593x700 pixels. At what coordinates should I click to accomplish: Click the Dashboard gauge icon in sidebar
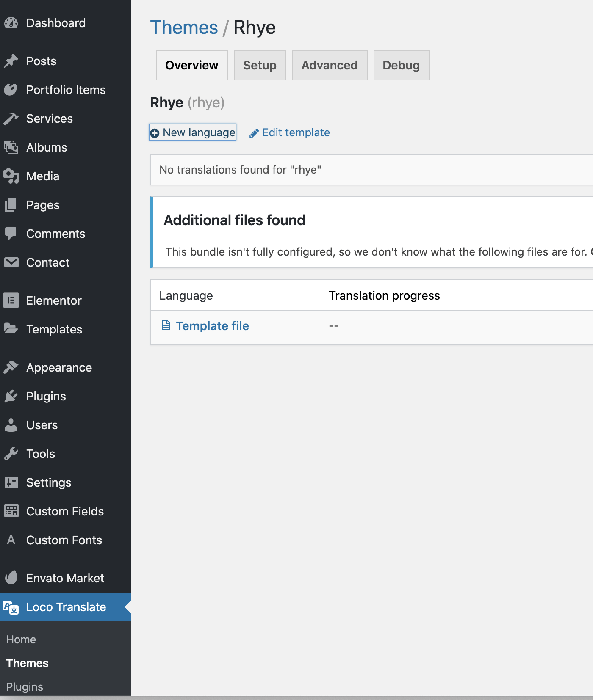click(x=11, y=23)
